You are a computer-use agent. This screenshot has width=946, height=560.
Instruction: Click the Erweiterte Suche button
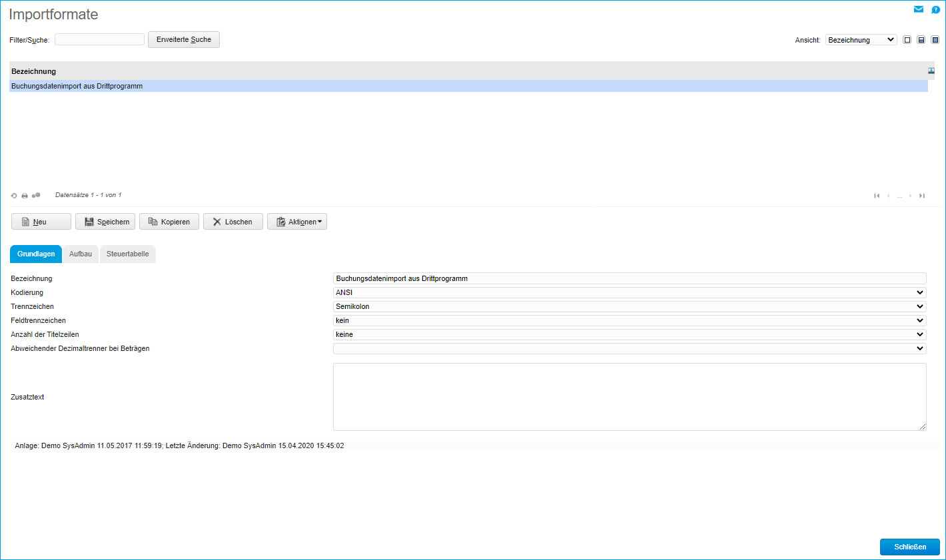pos(184,39)
